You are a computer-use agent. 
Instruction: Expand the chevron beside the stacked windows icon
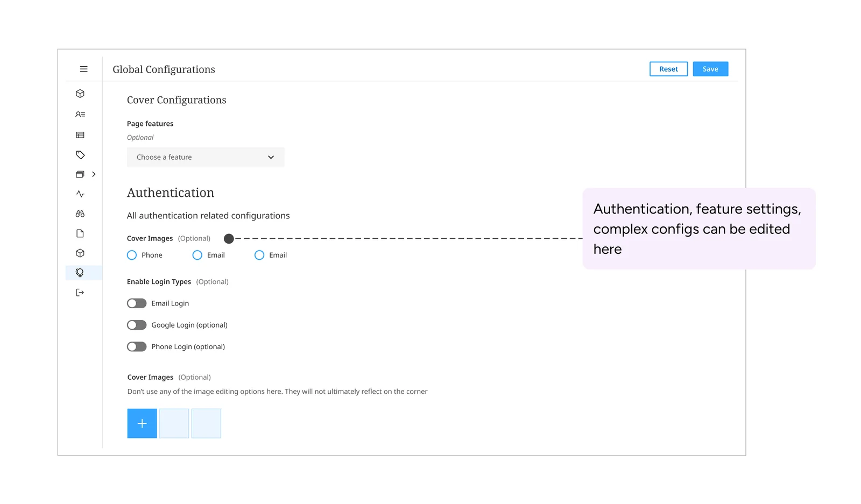click(94, 174)
